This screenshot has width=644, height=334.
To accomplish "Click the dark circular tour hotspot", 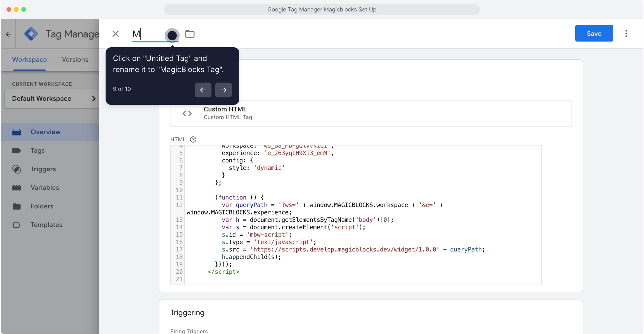I will tap(172, 35).
